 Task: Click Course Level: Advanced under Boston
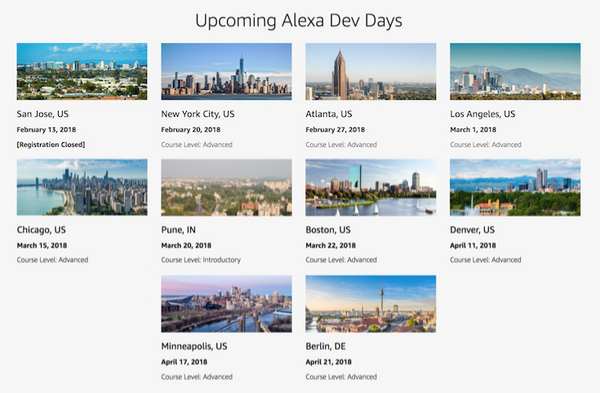pyautogui.click(x=341, y=260)
